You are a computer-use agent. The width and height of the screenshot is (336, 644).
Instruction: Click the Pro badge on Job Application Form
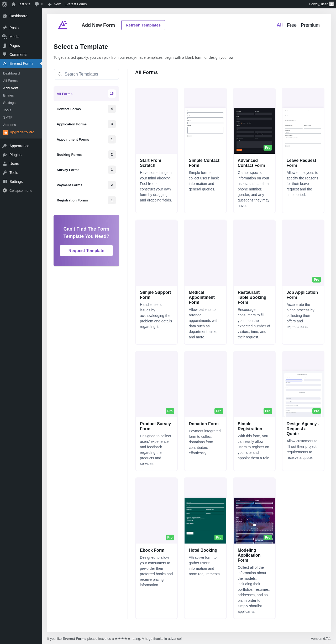pos(317,280)
